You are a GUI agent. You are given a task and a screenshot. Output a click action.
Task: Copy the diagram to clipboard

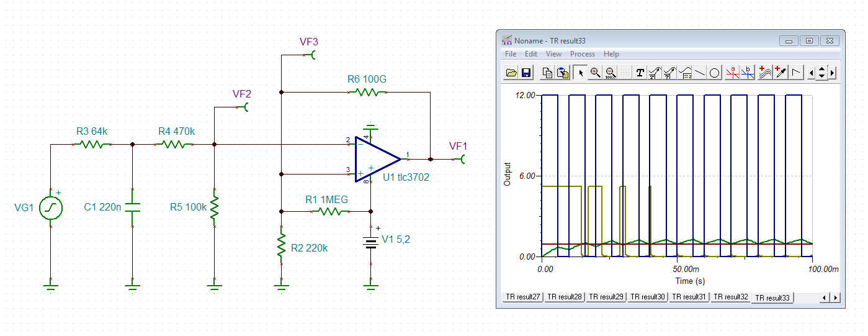547,73
